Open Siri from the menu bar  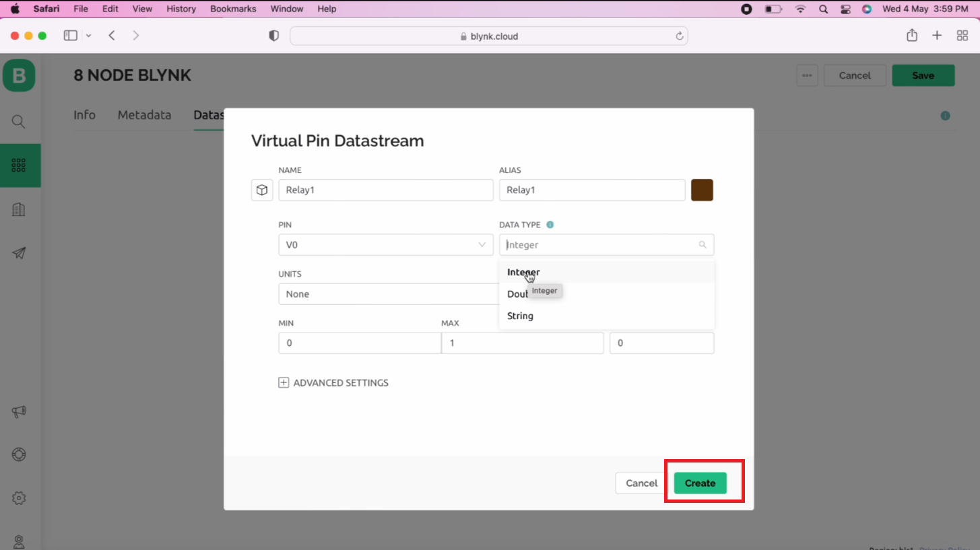click(x=867, y=9)
